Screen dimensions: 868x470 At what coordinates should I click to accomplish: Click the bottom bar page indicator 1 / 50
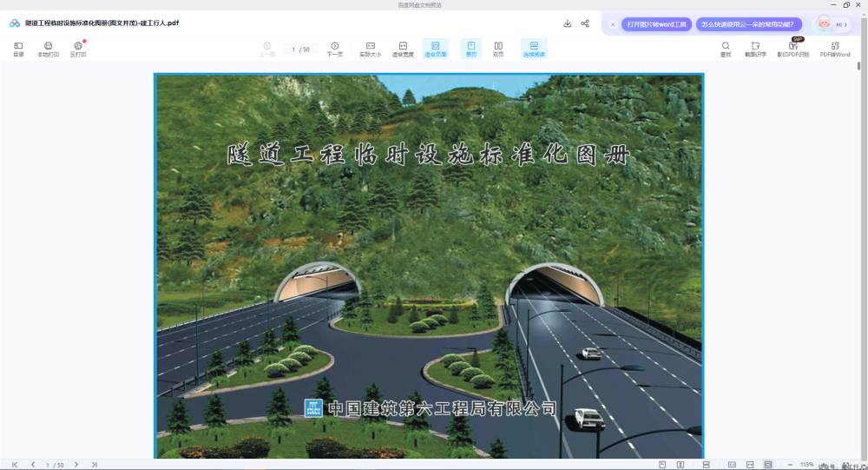pos(54,465)
